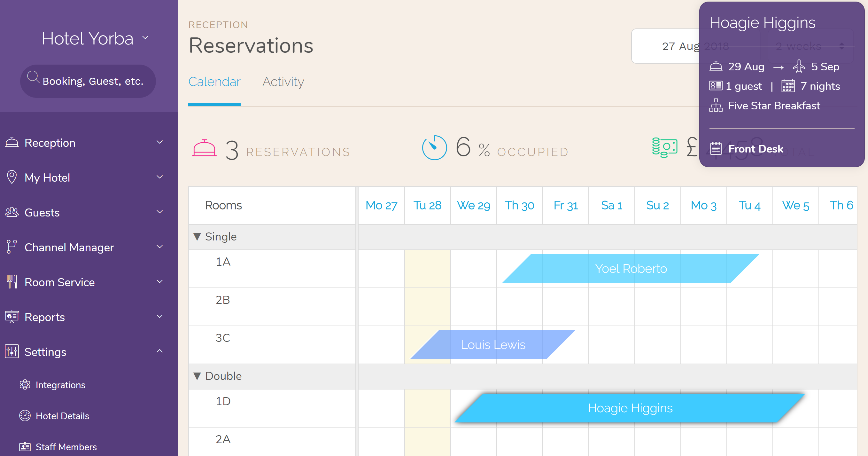Screen dimensions: 868x456
Task: Open the Hoagie Higgins reservation bar
Action: 630,408
